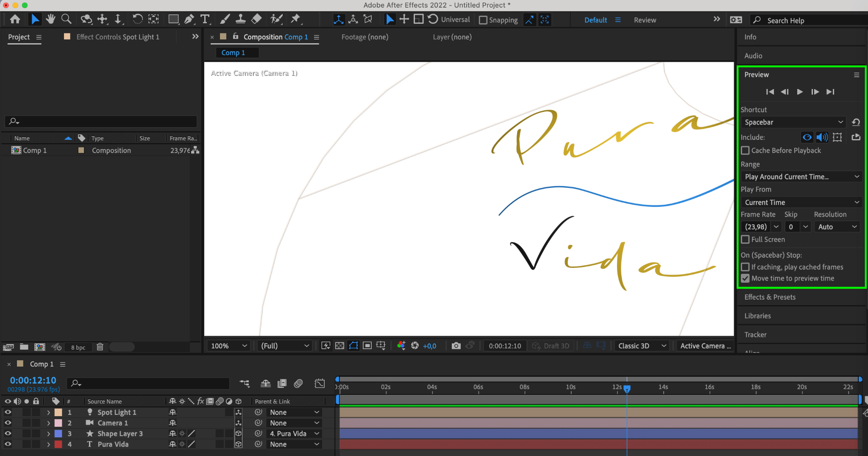Activate the Zoom magnifier tool
Screen dimensions: 868x456
click(x=66, y=19)
